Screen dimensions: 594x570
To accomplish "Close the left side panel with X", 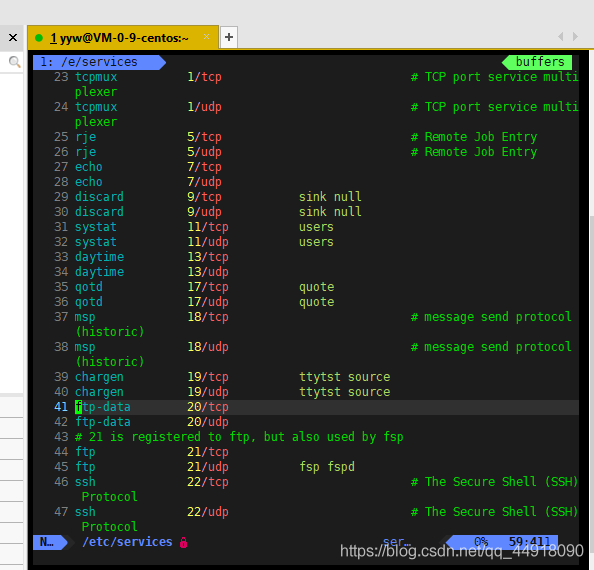I will [x=13, y=37].
